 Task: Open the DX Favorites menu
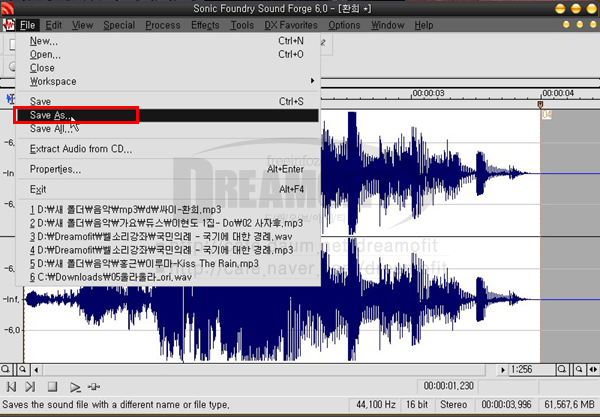click(291, 25)
